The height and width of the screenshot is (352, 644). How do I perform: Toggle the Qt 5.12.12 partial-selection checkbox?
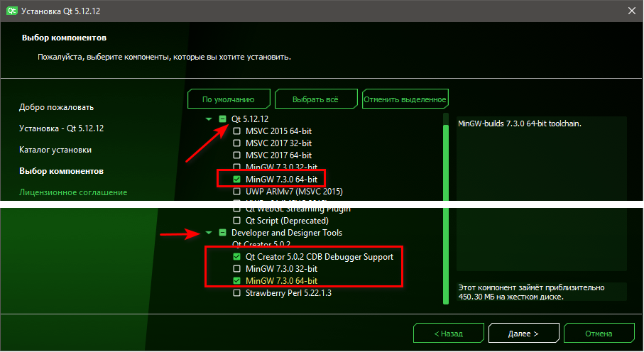click(223, 119)
